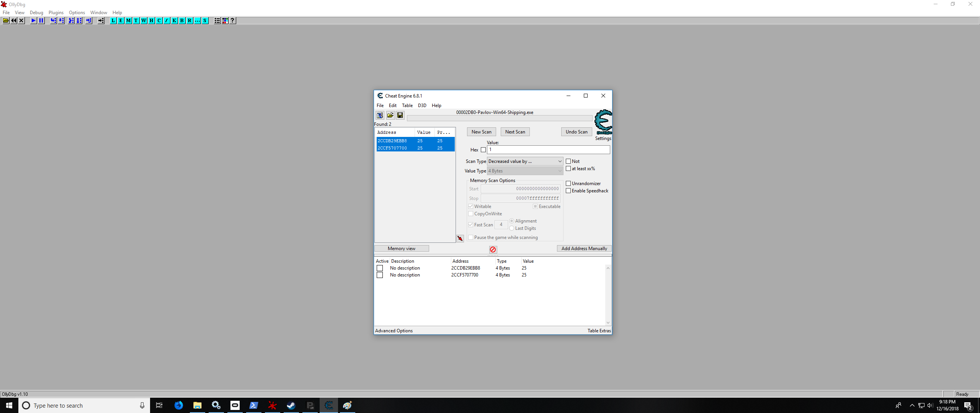Open the Value Type dropdown
Image resolution: width=980 pixels, height=413 pixels.
click(525, 171)
